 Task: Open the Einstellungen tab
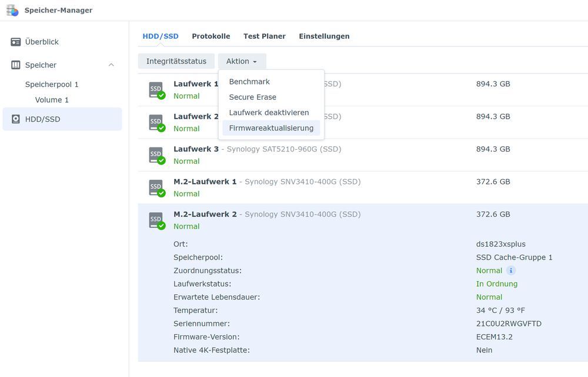(x=324, y=36)
